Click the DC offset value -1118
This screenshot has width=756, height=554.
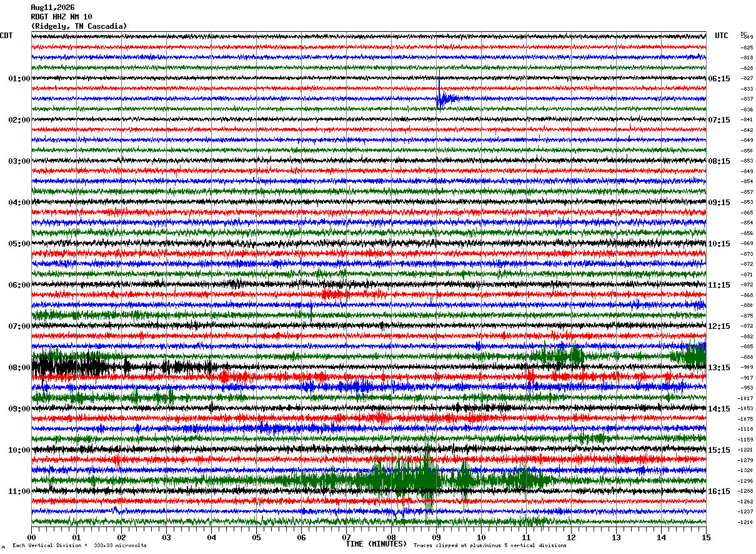click(x=747, y=429)
